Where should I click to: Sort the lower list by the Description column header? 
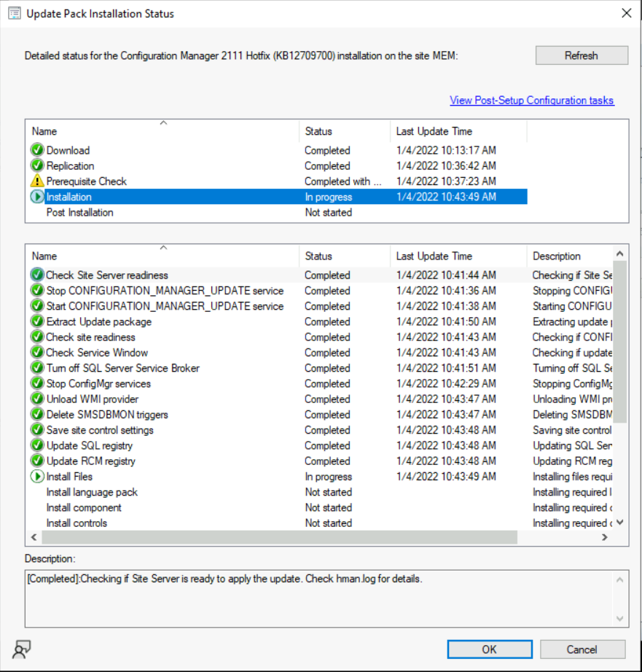pos(570,256)
